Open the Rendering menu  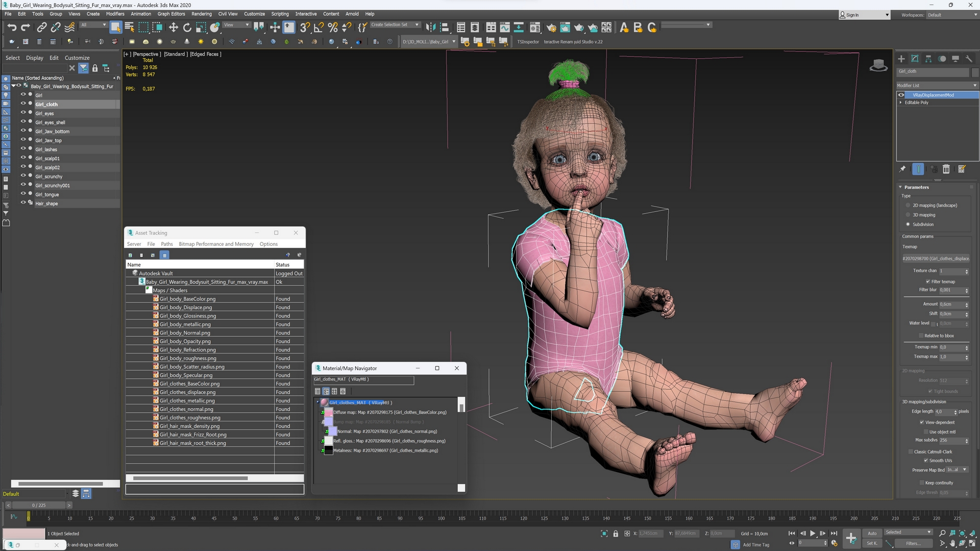pyautogui.click(x=202, y=14)
